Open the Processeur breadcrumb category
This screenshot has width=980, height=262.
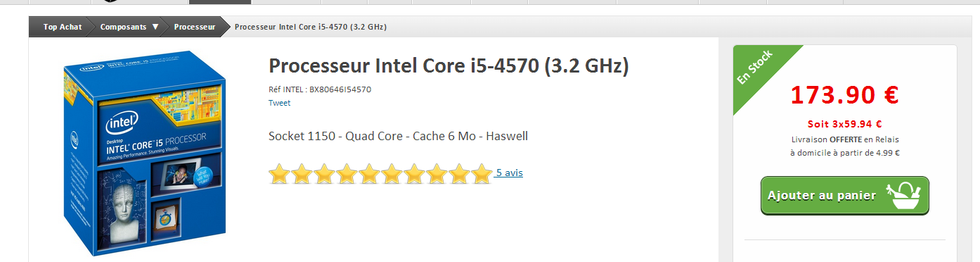coord(195,27)
